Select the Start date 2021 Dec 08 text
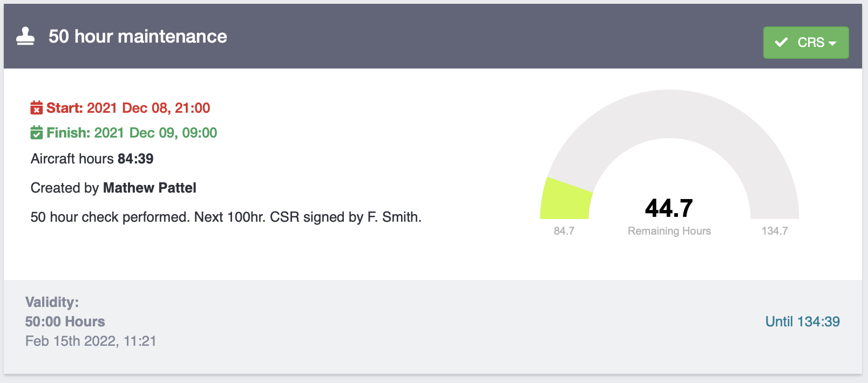The image size is (868, 383). click(148, 108)
